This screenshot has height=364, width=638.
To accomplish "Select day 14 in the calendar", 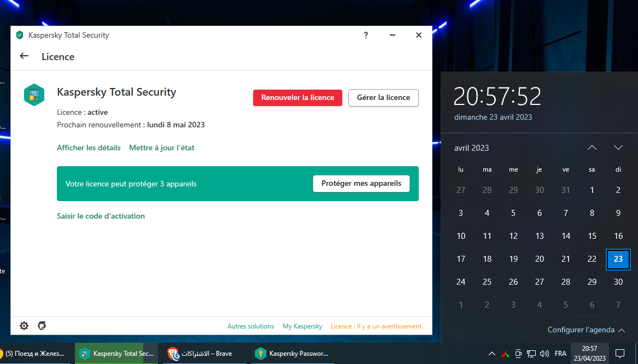I will [x=566, y=236].
